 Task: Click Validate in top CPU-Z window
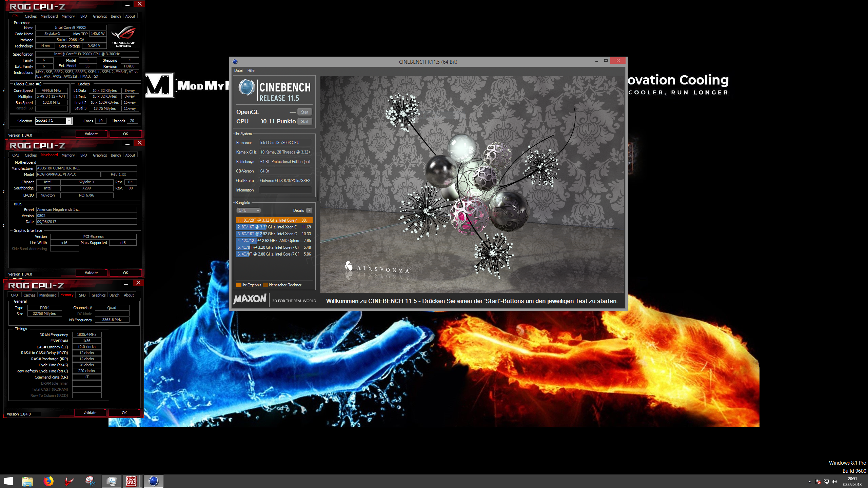(x=91, y=134)
